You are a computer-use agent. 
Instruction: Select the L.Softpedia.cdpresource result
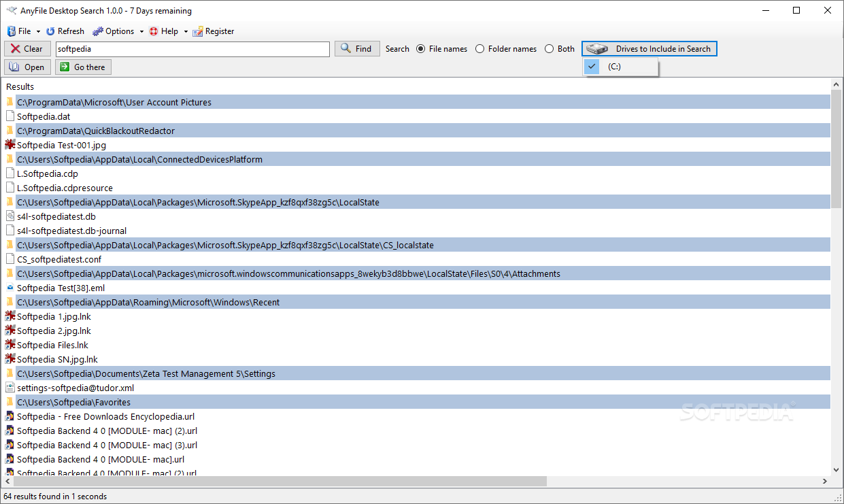tap(65, 188)
